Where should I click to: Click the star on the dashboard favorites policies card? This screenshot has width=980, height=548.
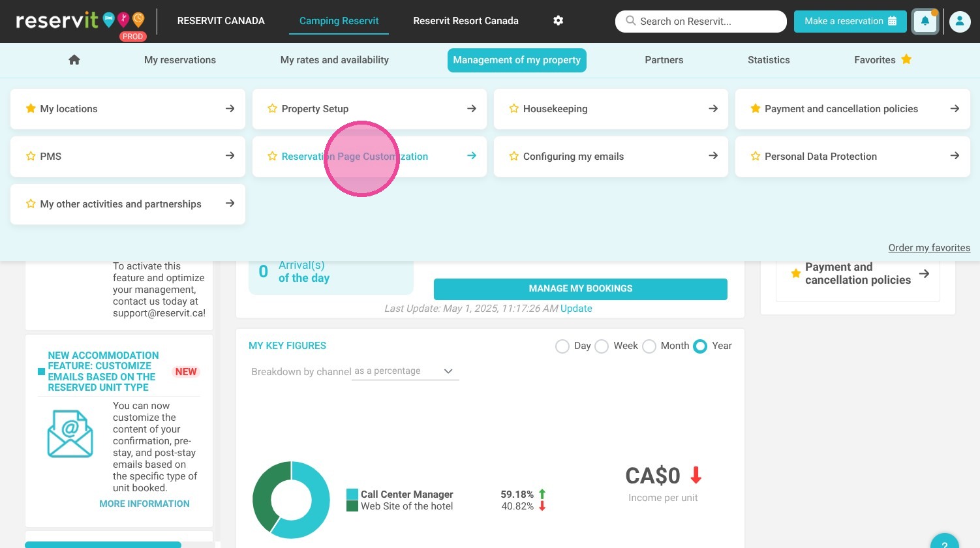pyautogui.click(x=795, y=273)
